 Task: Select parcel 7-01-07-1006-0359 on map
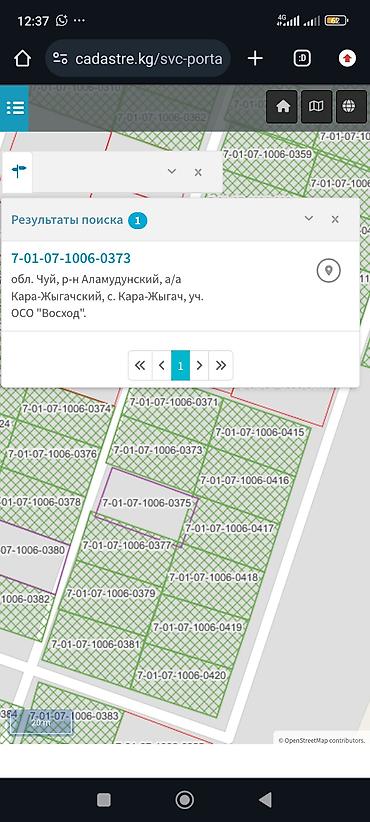(x=267, y=154)
